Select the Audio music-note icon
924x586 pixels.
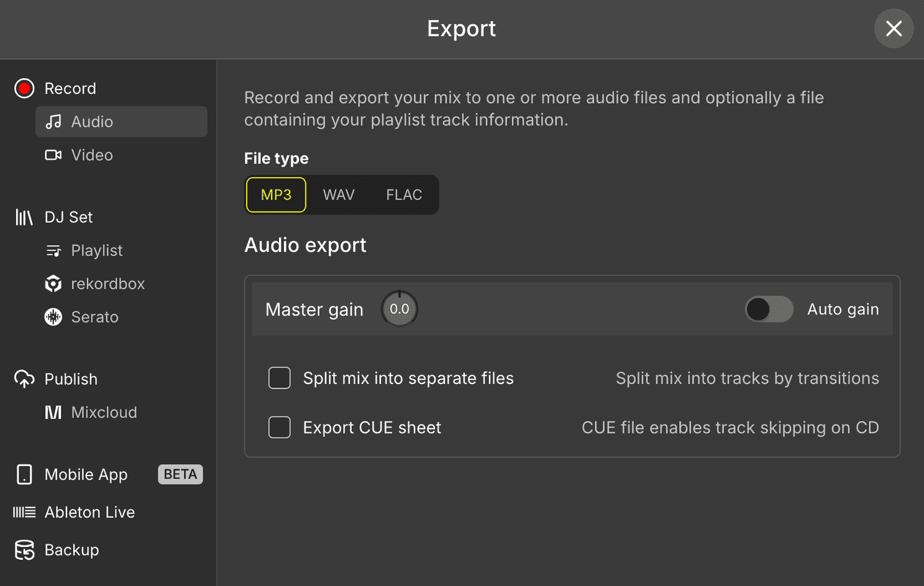53,122
